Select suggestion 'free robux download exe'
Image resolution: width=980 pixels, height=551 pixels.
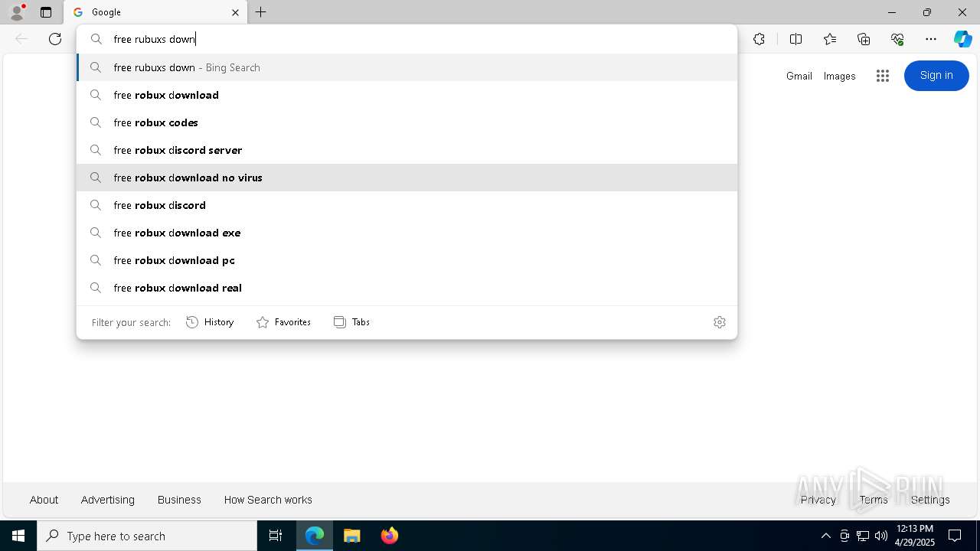(407, 233)
